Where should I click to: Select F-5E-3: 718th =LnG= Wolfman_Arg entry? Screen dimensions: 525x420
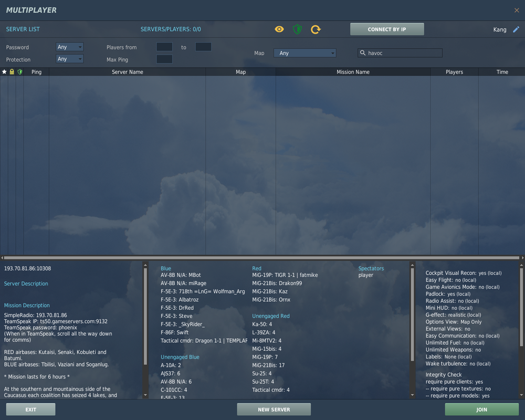[x=203, y=292]
